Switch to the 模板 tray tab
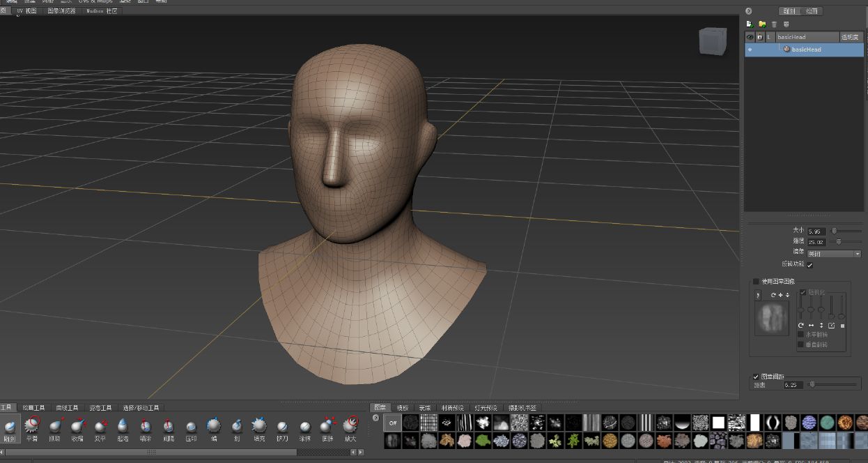Image resolution: width=868 pixels, height=463 pixels. [403, 408]
